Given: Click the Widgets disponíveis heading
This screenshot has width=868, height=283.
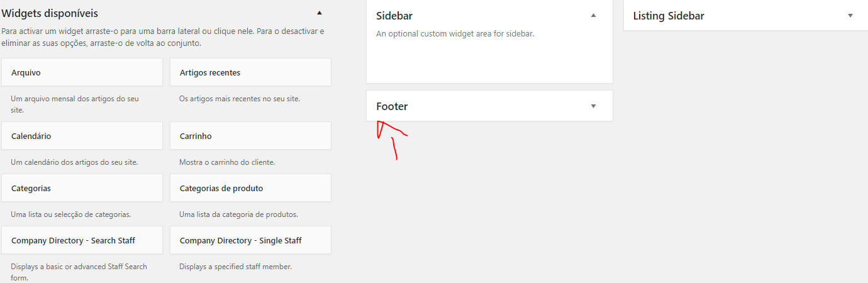Looking at the screenshot, I should (50, 13).
